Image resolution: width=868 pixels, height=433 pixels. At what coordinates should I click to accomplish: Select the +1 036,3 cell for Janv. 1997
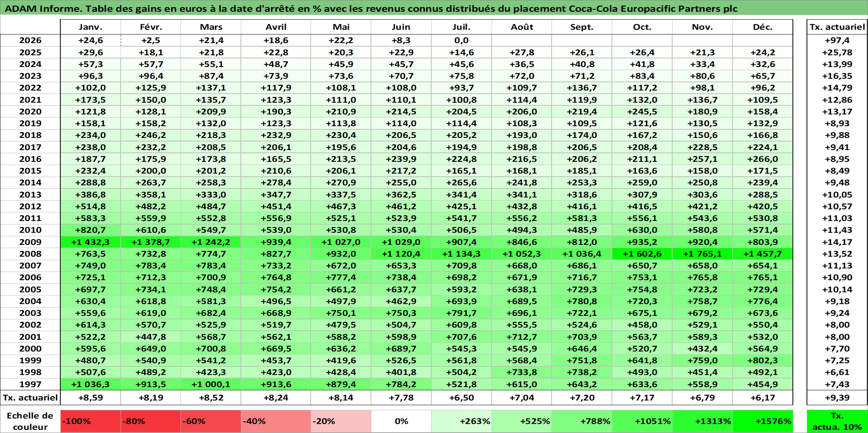[90, 384]
